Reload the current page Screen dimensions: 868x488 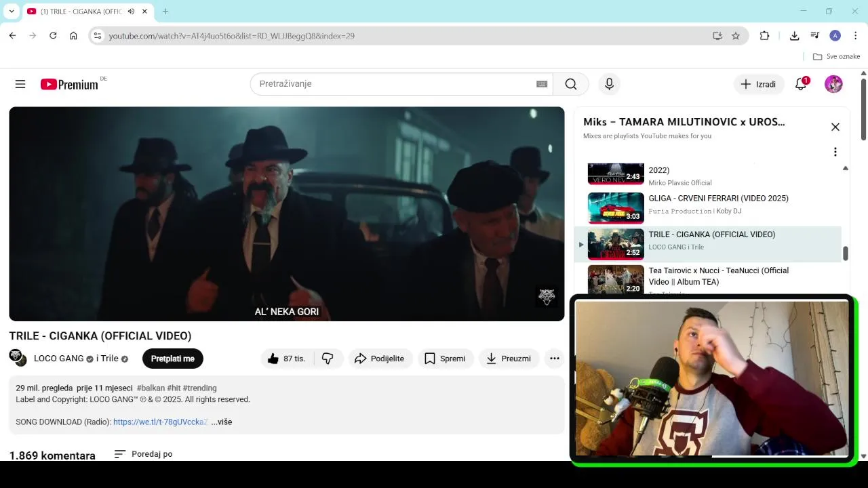(53, 36)
